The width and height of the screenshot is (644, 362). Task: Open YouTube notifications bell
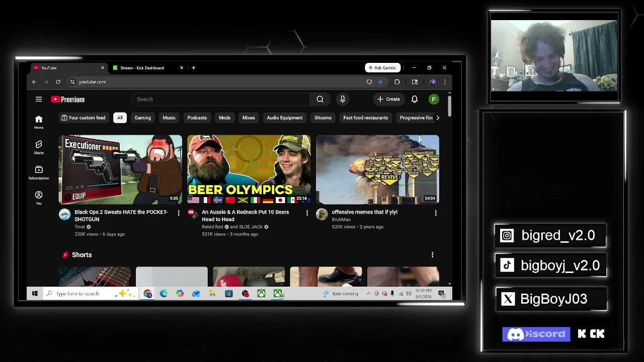click(x=415, y=99)
